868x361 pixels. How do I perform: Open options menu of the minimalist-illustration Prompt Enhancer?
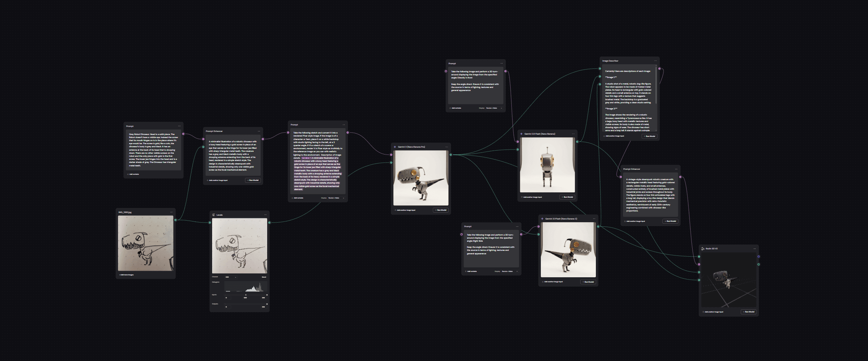point(259,131)
